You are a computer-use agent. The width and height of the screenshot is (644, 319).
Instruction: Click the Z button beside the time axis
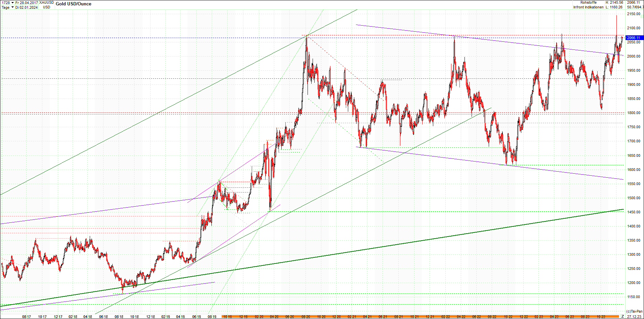[x=622, y=316]
